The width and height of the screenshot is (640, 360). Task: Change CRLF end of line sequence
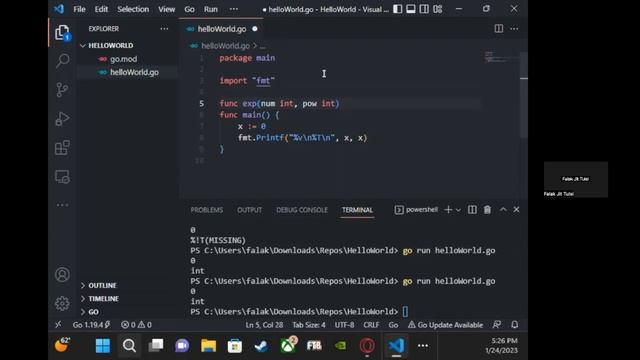point(371,325)
